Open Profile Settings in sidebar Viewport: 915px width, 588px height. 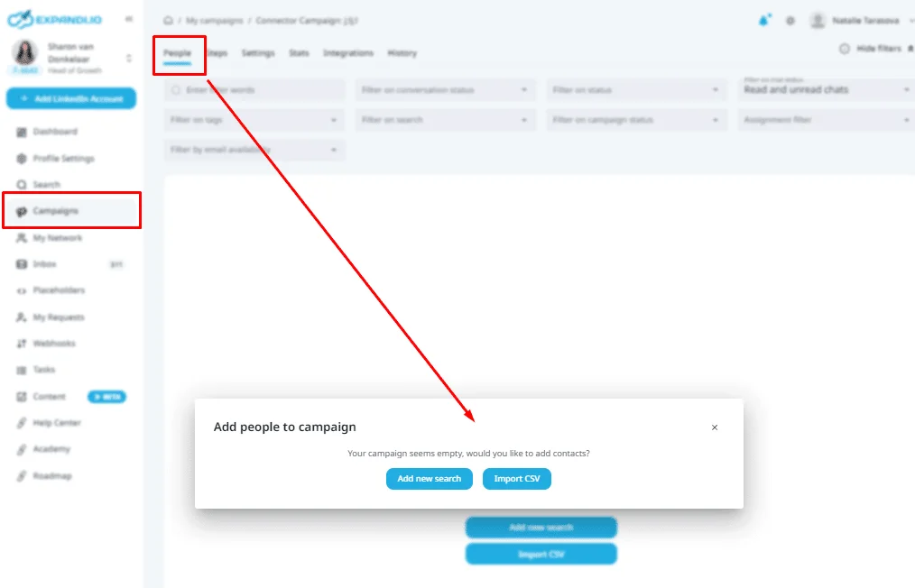[63, 159]
